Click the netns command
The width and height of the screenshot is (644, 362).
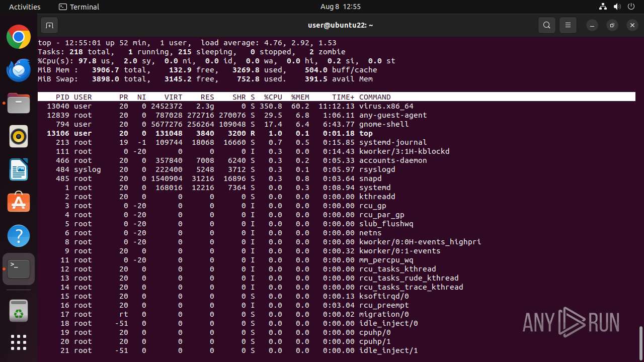(370, 233)
